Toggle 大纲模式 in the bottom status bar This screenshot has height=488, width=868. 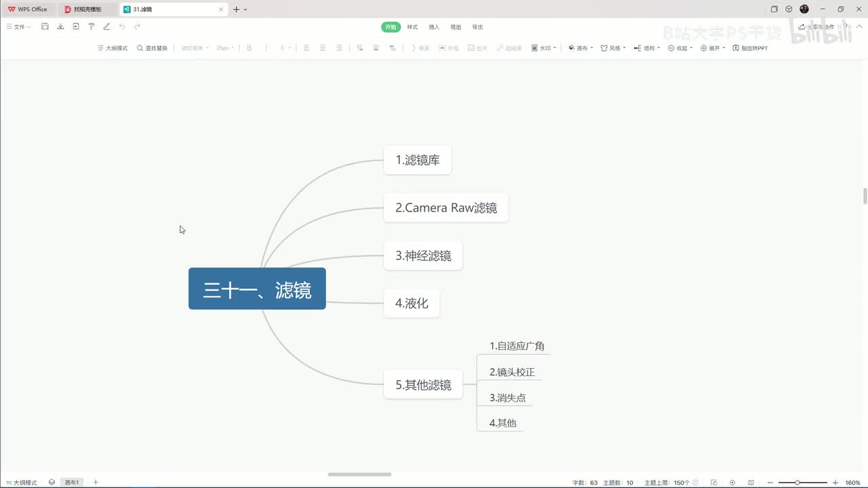(21, 483)
